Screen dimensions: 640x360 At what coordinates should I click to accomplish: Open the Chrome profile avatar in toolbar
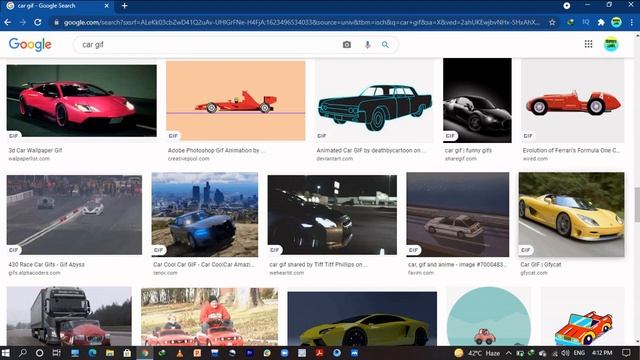(616, 22)
